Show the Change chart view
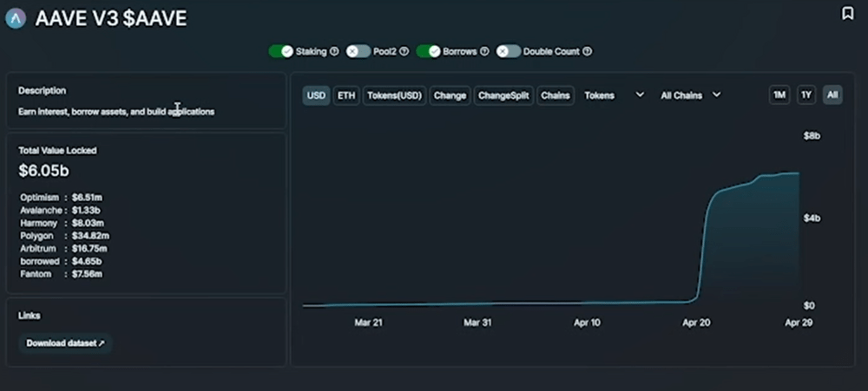 click(450, 95)
